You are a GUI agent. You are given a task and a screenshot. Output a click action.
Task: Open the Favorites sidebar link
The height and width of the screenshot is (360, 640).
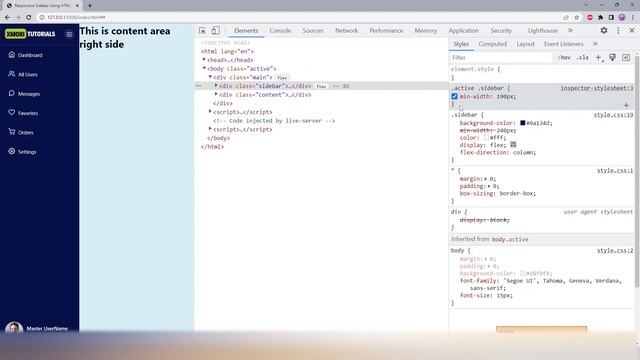[23, 113]
